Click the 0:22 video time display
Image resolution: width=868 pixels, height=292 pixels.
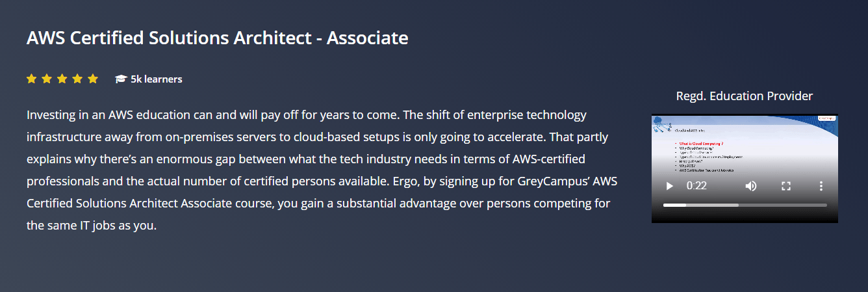[x=696, y=186]
